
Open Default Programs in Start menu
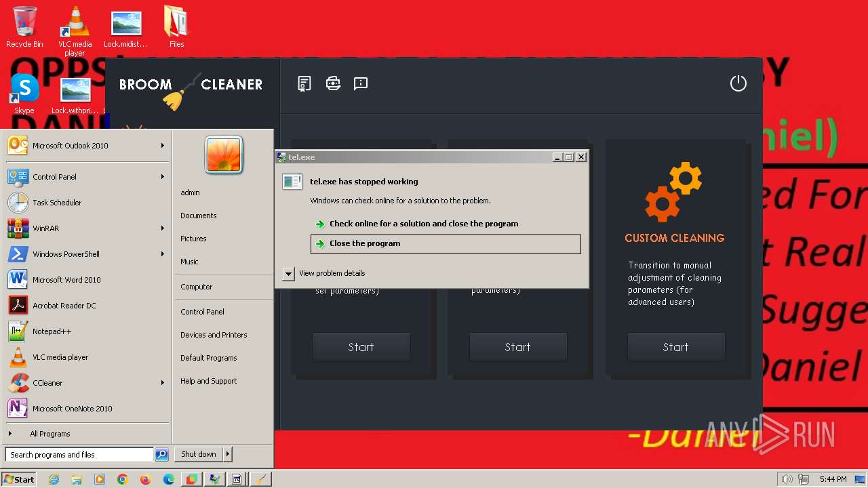point(208,358)
